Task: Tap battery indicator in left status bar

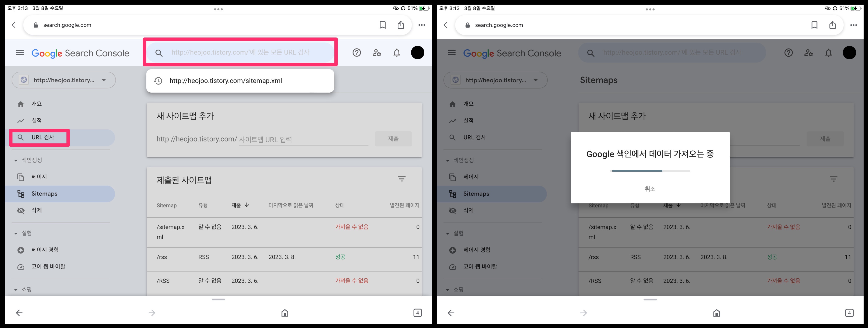Action: [x=424, y=8]
